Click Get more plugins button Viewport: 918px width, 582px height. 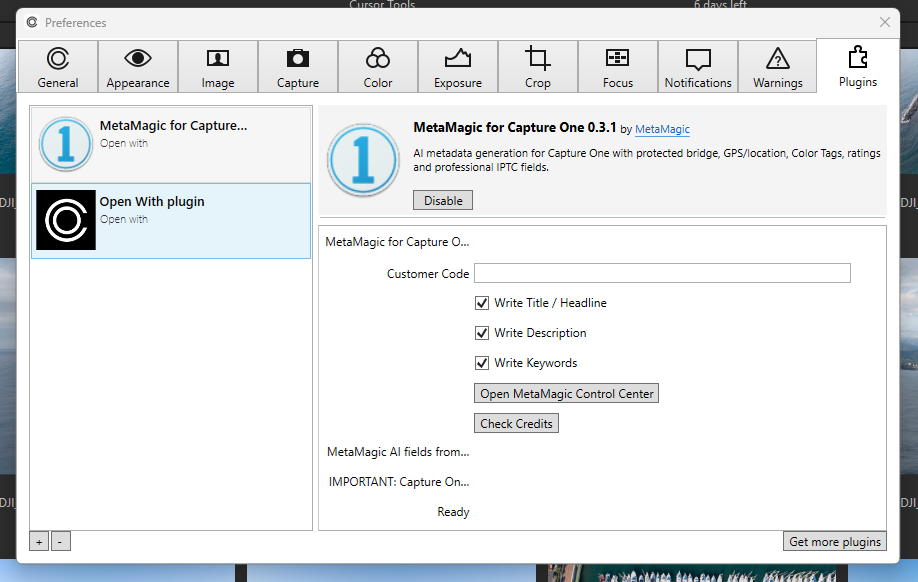(835, 542)
